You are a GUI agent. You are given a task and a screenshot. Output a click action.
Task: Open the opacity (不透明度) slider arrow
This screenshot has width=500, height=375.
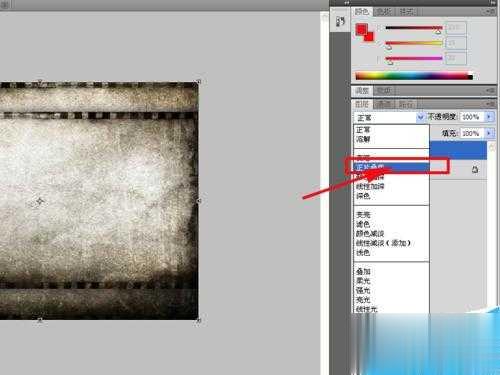pyautogui.click(x=489, y=117)
